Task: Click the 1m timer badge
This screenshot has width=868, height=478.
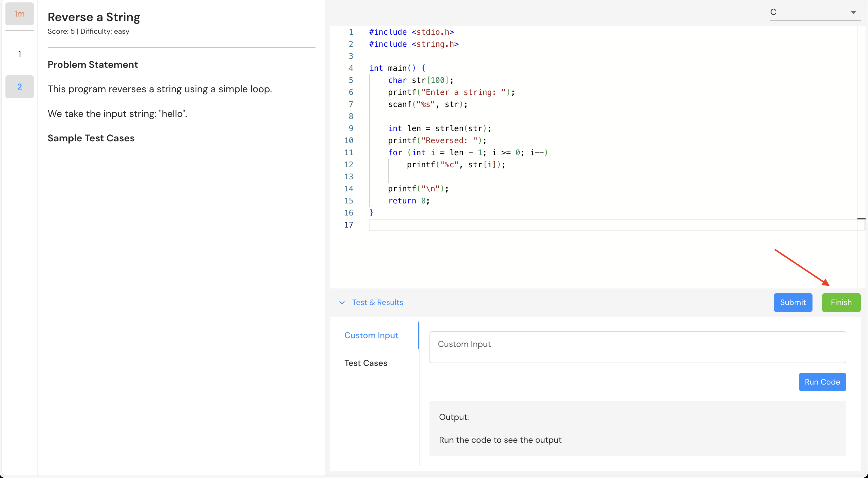Action: click(x=20, y=14)
